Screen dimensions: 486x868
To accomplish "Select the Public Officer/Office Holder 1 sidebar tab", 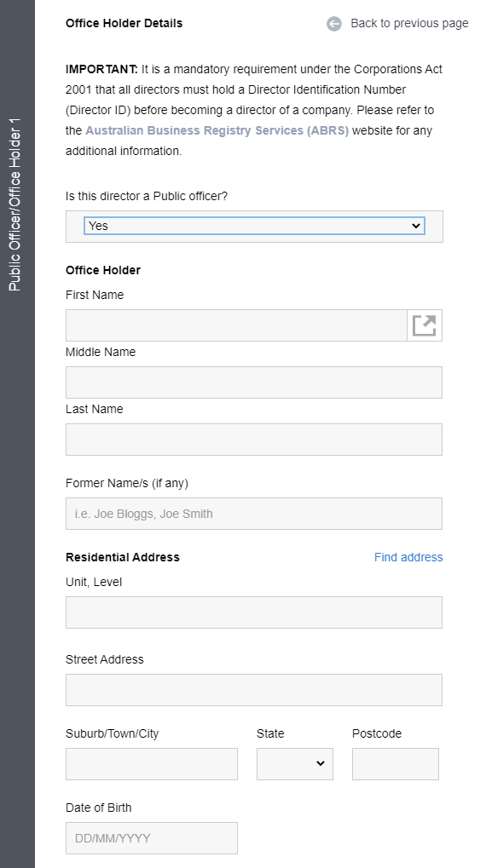I will tap(15, 204).
